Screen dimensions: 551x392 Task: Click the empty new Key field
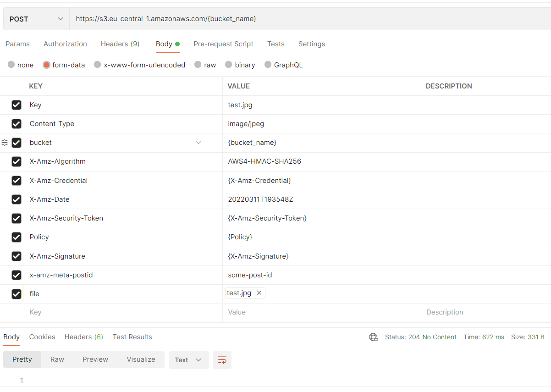(123, 312)
